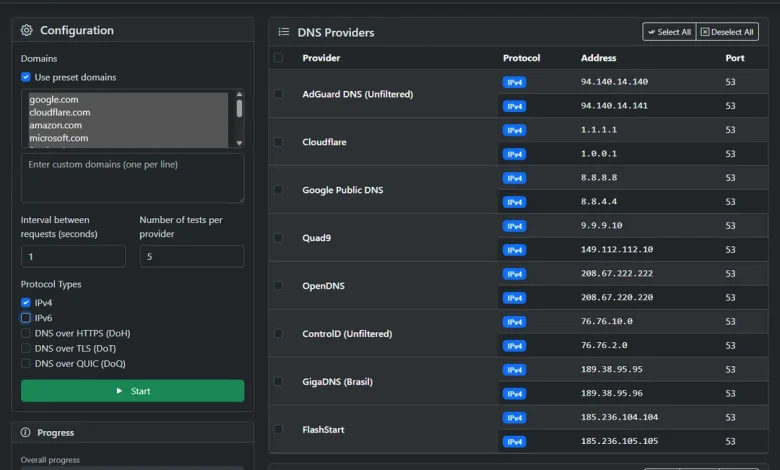Image resolution: width=780 pixels, height=470 pixels.
Task: Select the Google Public DNS checkbox
Action: [x=279, y=189]
